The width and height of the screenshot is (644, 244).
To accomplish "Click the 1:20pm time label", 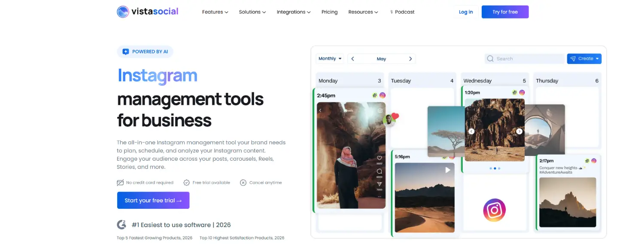I will (472, 92).
